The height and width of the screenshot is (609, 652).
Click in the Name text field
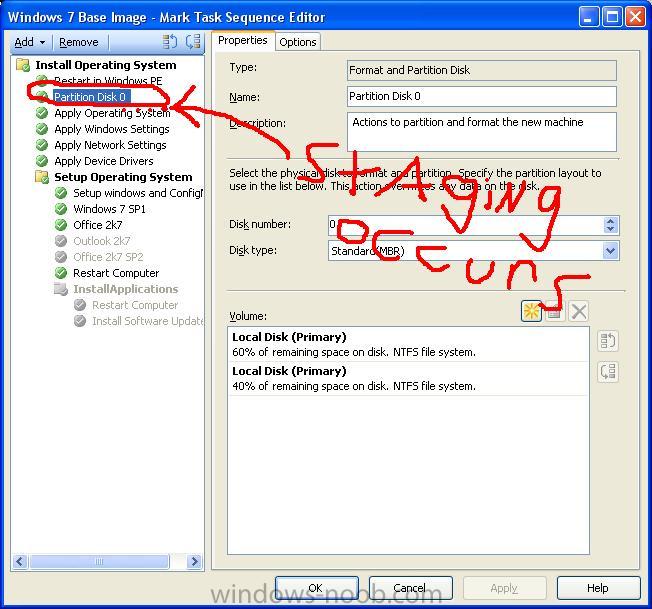482,96
